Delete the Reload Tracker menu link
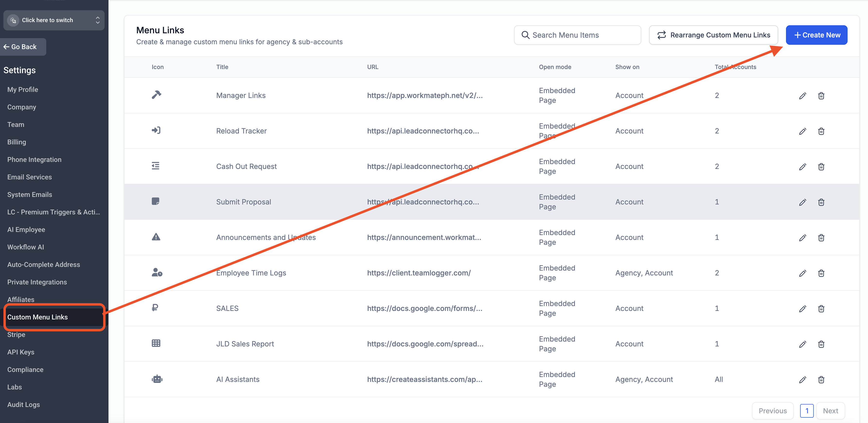 click(x=821, y=131)
